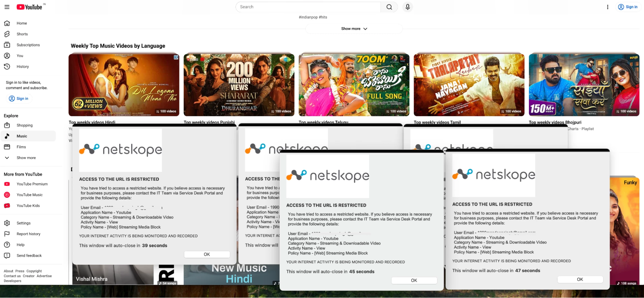Open the Creator footer link
644x298 pixels.
tap(29, 276)
